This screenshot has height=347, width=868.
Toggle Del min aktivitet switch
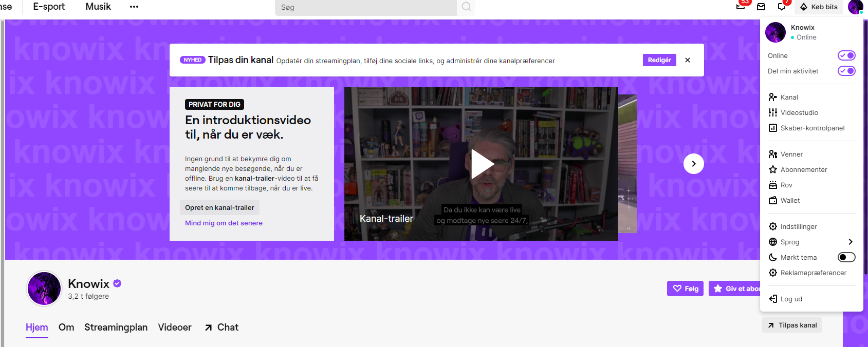pyautogui.click(x=846, y=71)
